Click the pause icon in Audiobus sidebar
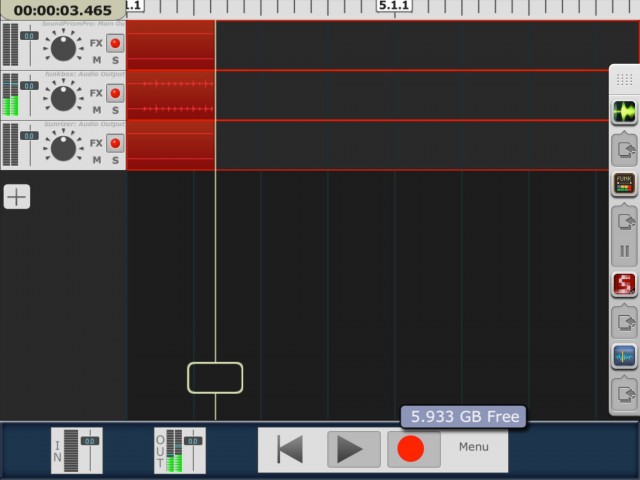Viewport: 640px width, 480px height. 624,251
